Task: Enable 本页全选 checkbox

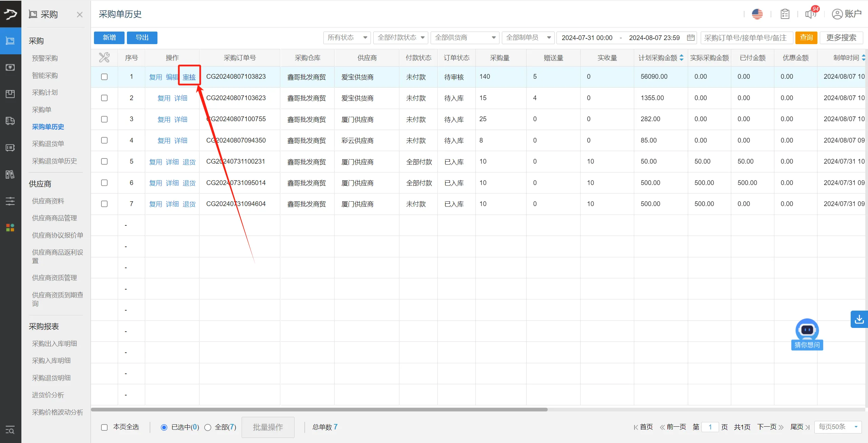Action: 104,427
